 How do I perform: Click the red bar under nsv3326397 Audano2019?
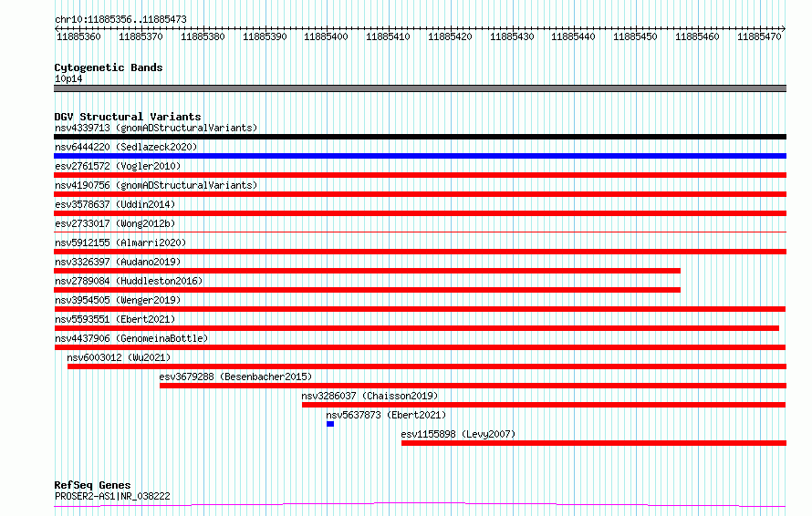coord(367,271)
